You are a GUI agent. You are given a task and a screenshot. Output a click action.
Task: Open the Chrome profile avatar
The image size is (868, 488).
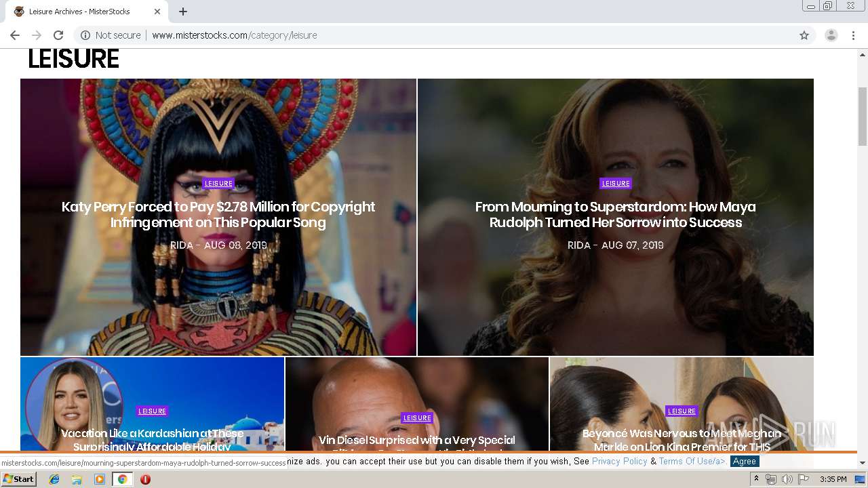point(831,35)
